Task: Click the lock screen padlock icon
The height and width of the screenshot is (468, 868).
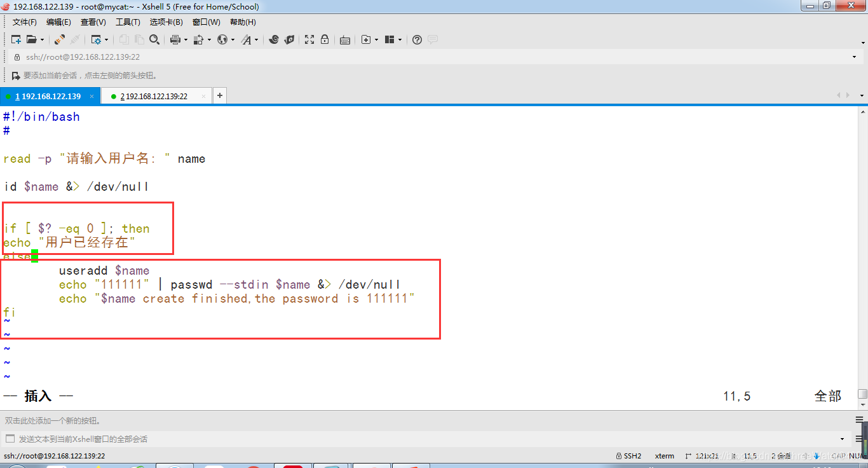Action: point(325,39)
